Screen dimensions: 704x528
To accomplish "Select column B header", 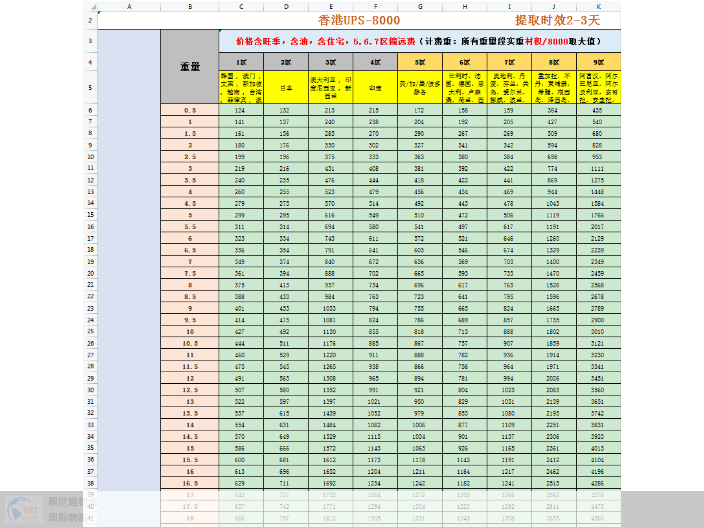I will point(190,6).
